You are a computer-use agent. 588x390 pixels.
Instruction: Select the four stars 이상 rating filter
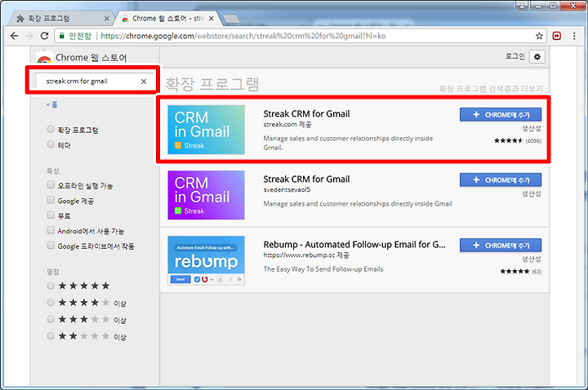(x=51, y=303)
